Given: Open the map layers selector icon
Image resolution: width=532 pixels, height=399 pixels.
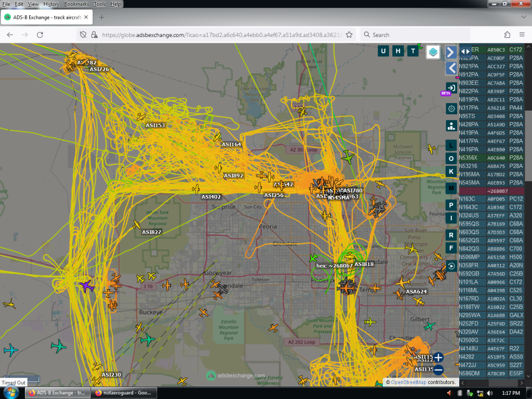Looking at the screenshot, I should tap(433, 52).
